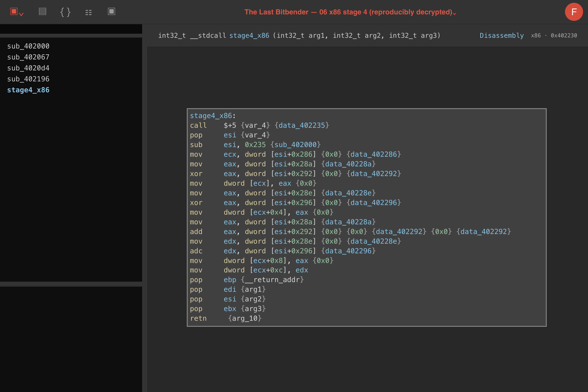Click arg3 annotation on pop ebx line
This screenshot has width=588, height=392.
253,308
